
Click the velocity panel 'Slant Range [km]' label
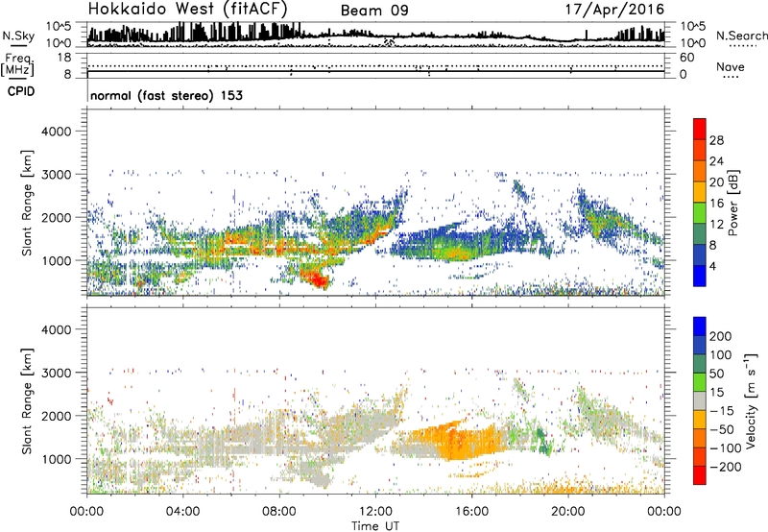(x=27, y=401)
